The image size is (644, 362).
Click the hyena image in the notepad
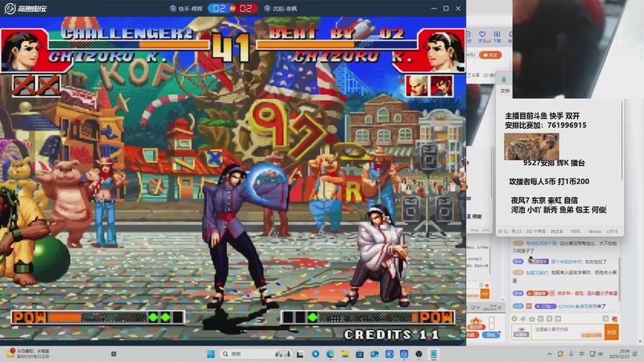(531, 146)
